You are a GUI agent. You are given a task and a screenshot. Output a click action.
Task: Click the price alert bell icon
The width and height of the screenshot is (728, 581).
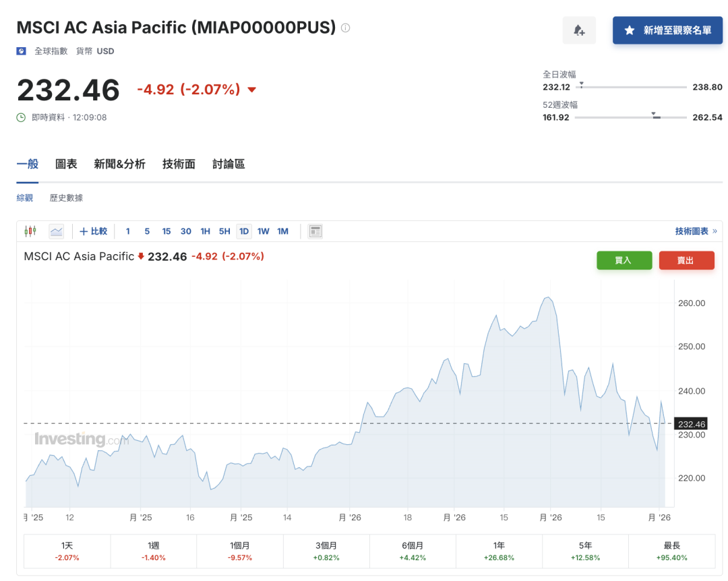(579, 30)
